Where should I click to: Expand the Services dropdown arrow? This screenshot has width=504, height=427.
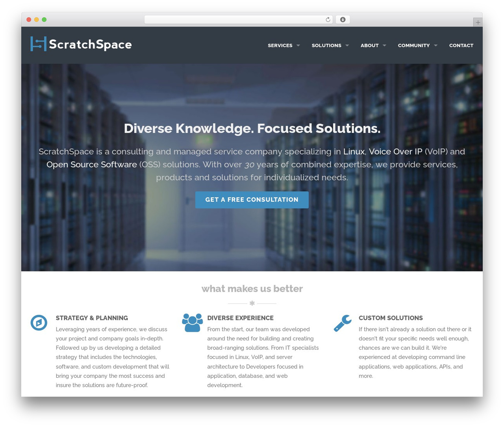point(298,46)
